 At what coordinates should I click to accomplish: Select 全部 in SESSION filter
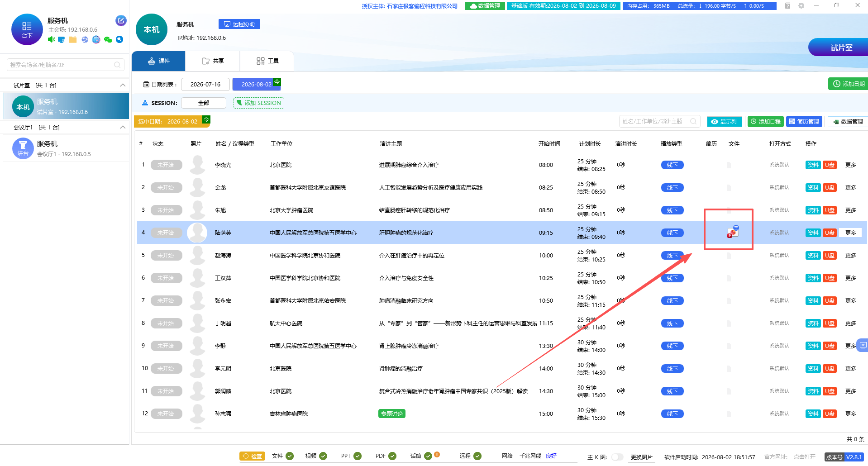(x=204, y=103)
